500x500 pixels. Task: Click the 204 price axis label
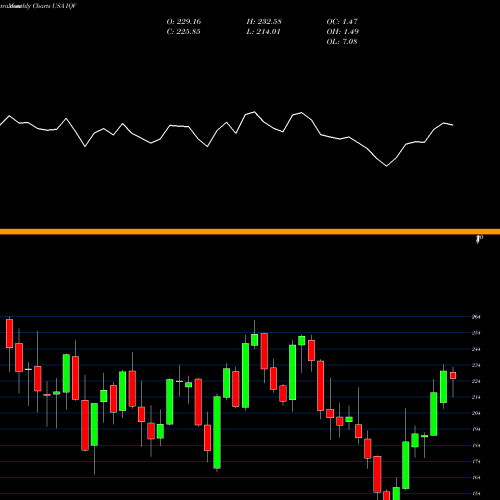coord(476,413)
